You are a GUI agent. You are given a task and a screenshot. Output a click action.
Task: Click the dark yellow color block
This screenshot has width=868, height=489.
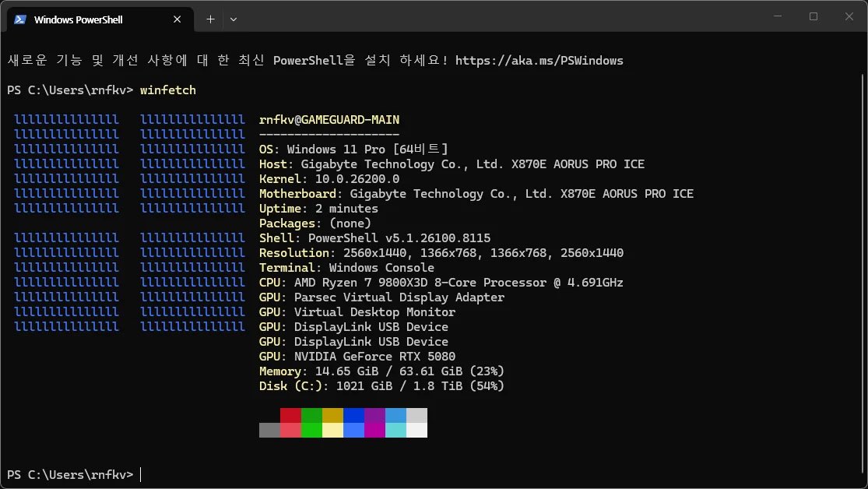[332, 415]
